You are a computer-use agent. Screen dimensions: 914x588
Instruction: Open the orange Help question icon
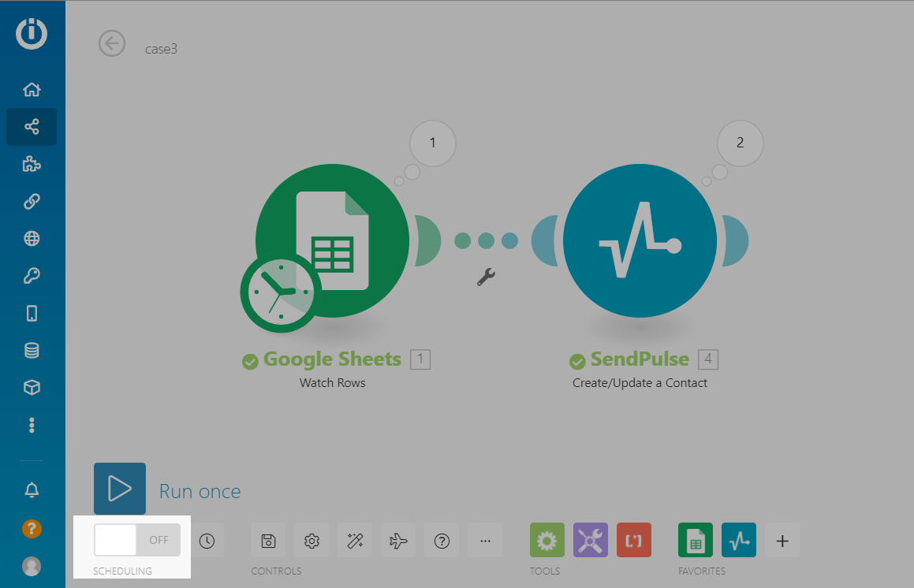(x=32, y=529)
